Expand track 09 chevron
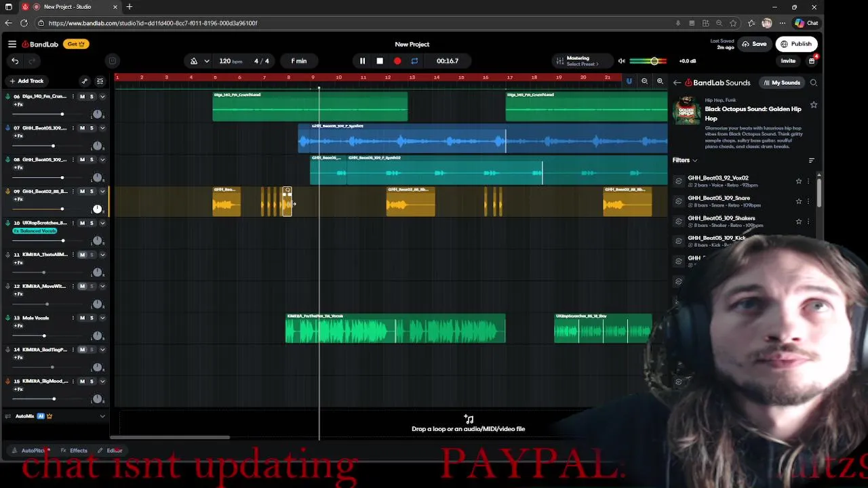868x488 pixels. click(102, 191)
